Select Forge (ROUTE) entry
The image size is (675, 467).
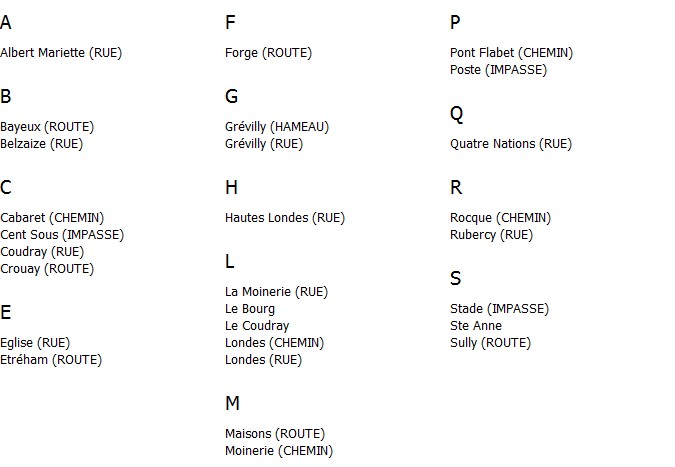pos(269,53)
